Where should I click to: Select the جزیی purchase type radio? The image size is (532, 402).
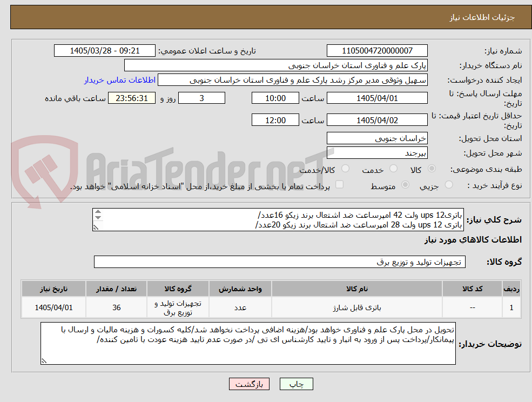(x=449, y=185)
